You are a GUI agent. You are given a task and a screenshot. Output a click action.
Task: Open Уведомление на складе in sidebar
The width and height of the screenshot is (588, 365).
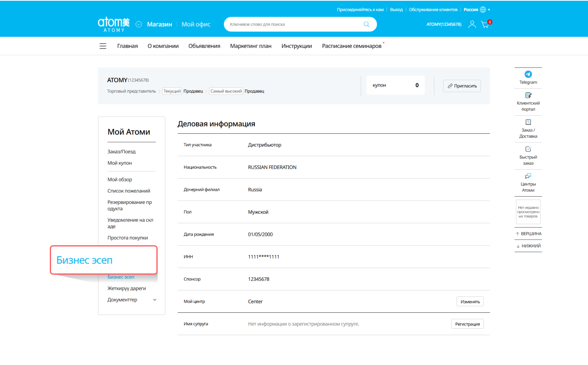pyautogui.click(x=130, y=223)
